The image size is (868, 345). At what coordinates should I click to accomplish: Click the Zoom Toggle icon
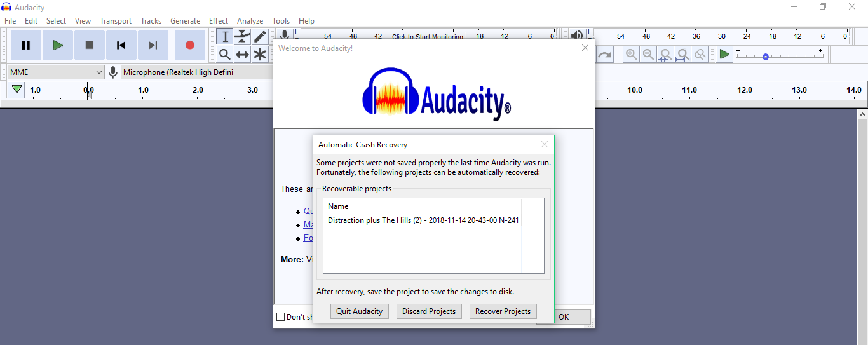700,55
